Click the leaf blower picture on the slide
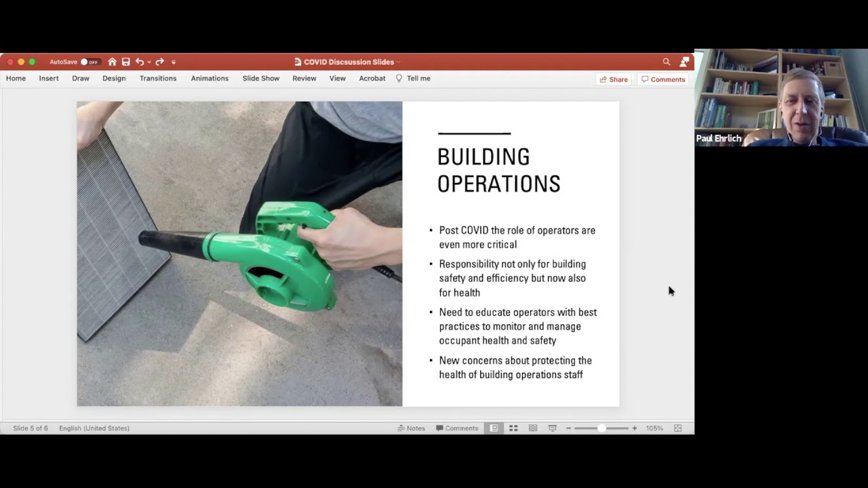The image size is (868, 488). click(239, 254)
